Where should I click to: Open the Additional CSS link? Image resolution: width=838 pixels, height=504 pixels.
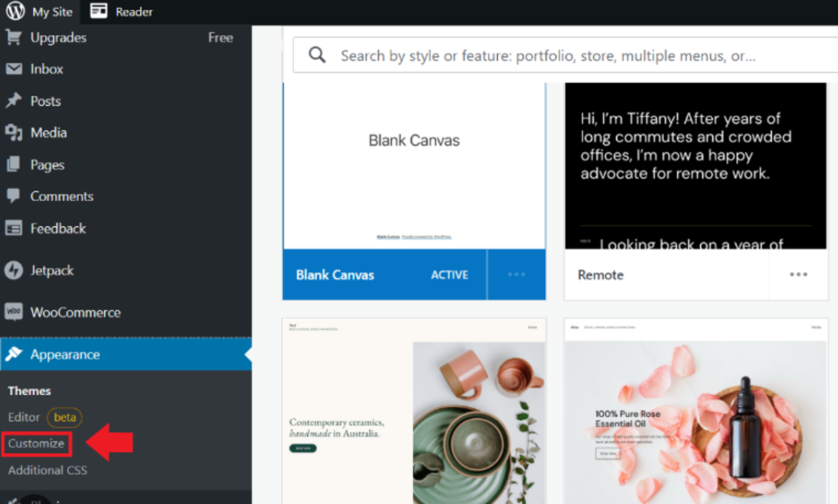(x=48, y=470)
